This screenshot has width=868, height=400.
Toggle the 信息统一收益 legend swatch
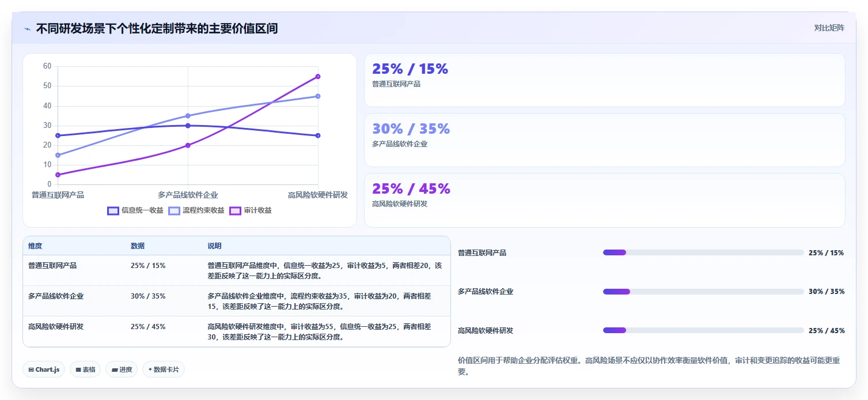click(113, 211)
